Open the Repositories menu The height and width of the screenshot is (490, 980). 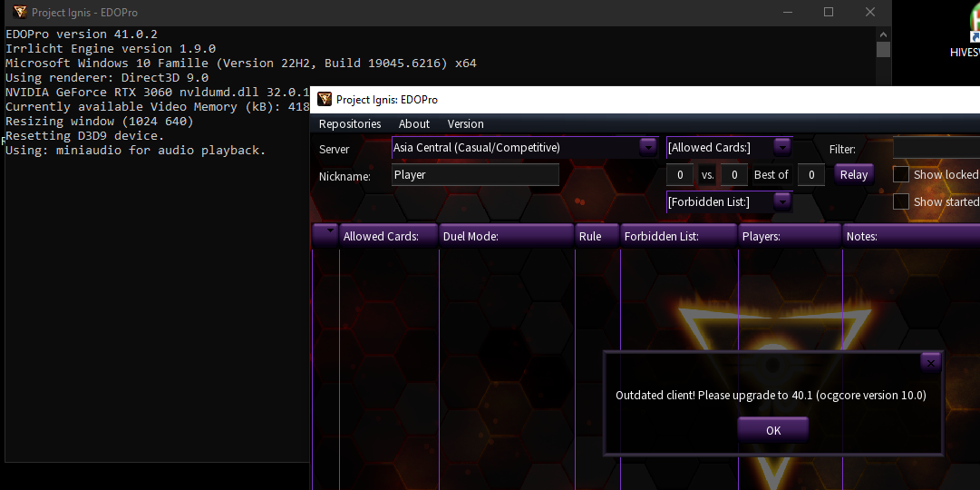click(x=350, y=123)
